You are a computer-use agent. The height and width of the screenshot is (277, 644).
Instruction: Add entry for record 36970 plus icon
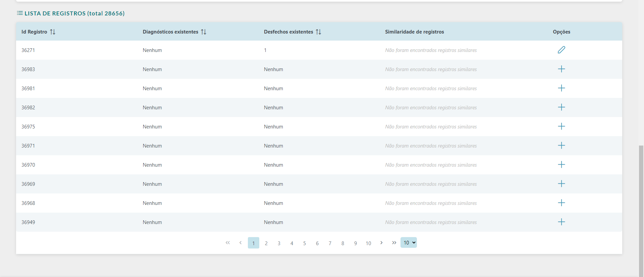pos(561,165)
